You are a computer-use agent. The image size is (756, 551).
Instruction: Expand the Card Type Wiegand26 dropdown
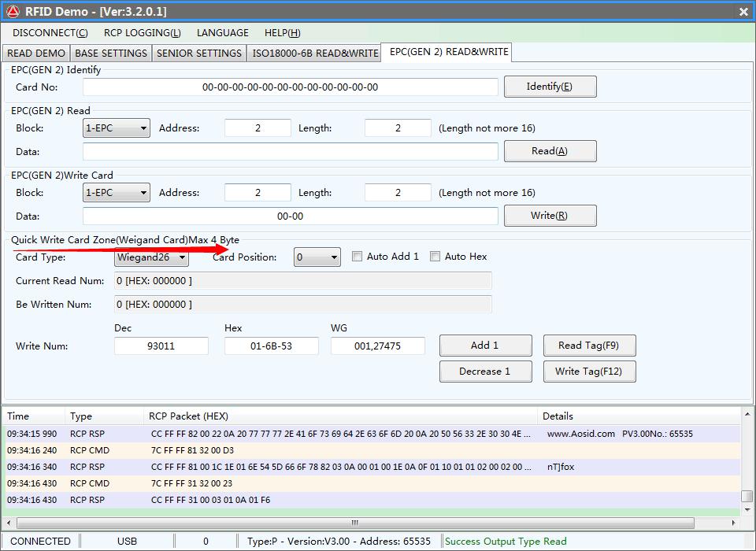click(151, 257)
